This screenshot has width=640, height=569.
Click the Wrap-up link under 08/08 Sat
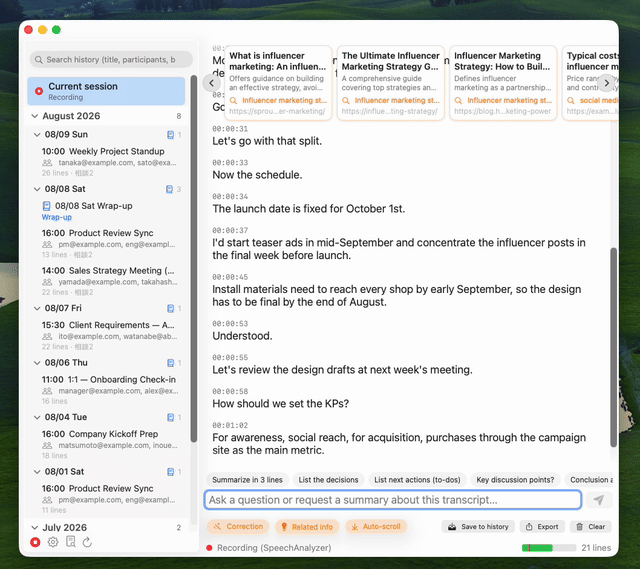click(57, 217)
